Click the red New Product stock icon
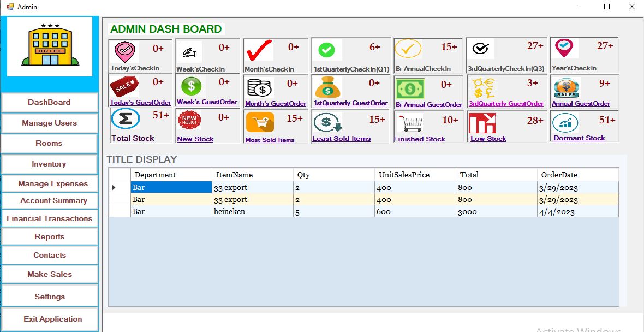Image resolution: width=644 pixels, height=332 pixels. tap(189, 120)
